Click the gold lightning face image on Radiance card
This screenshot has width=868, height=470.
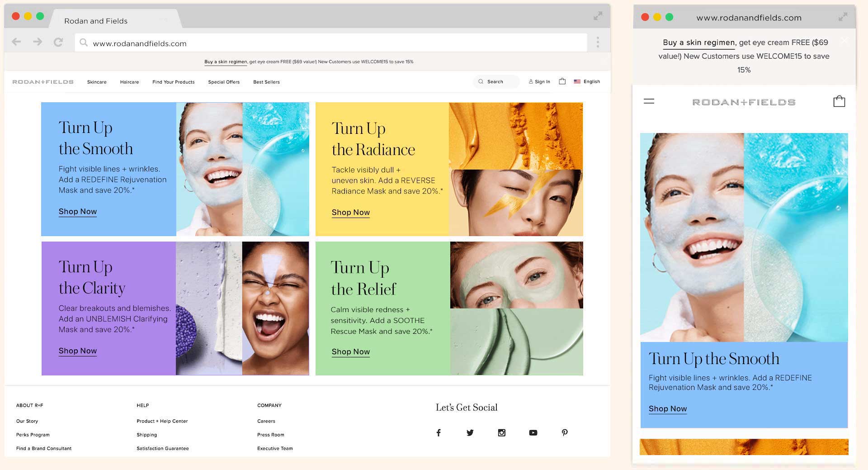516,203
